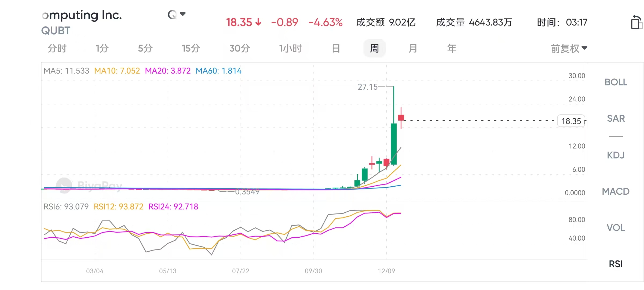
Task: Switch to 15分 interval
Action: (191, 48)
